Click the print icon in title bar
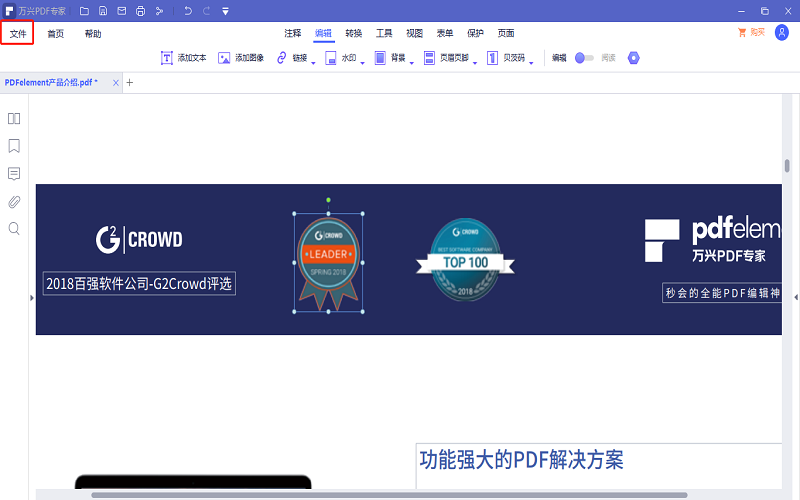The height and width of the screenshot is (500, 800). click(140, 11)
